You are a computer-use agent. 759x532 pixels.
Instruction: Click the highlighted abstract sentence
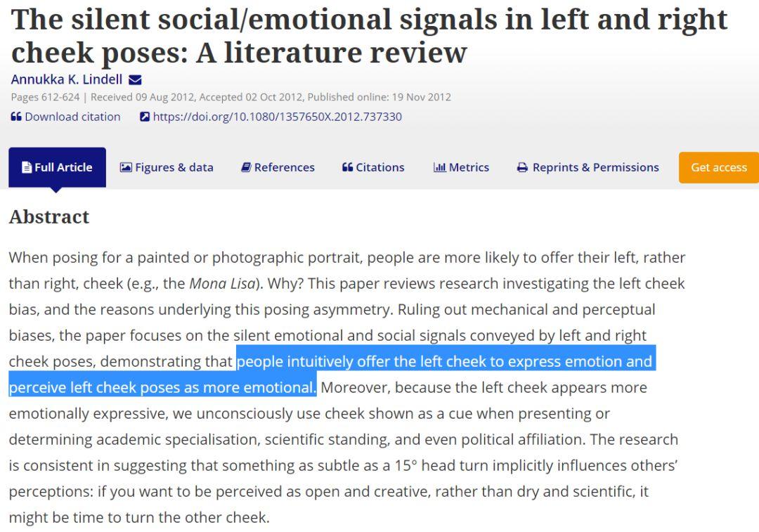pyautogui.click(x=444, y=362)
